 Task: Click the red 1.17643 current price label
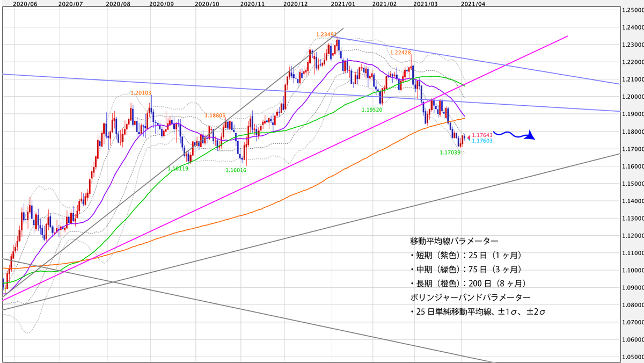click(482, 135)
